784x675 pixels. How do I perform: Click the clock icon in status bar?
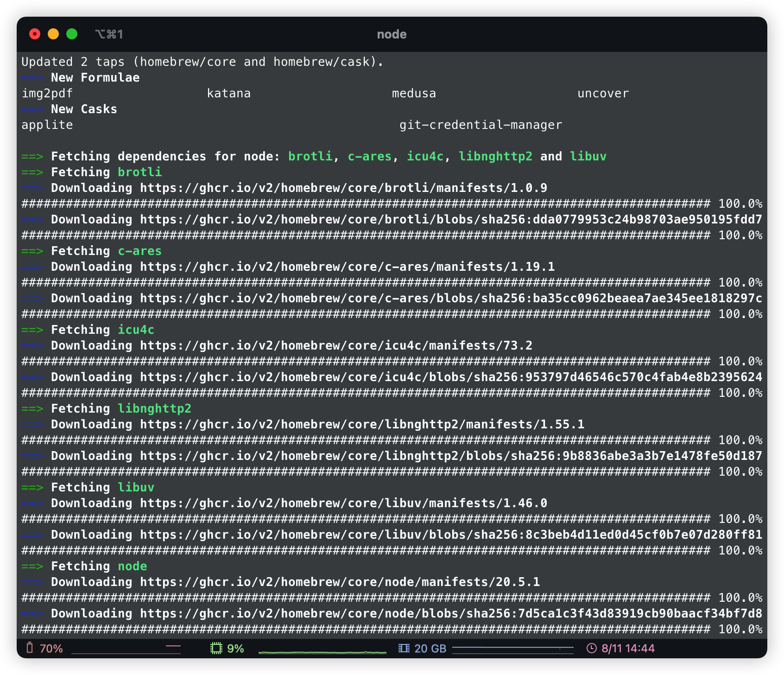click(592, 648)
